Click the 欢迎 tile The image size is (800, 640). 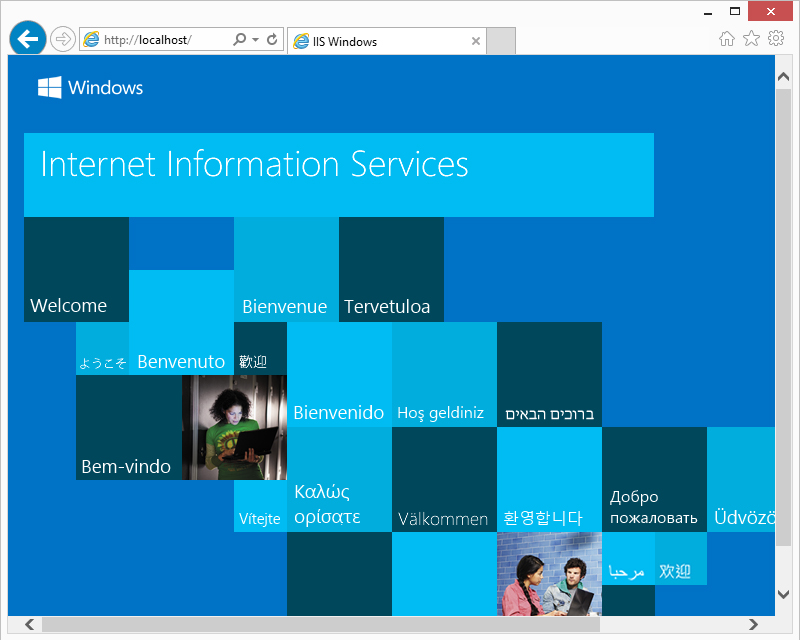[681, 558]
